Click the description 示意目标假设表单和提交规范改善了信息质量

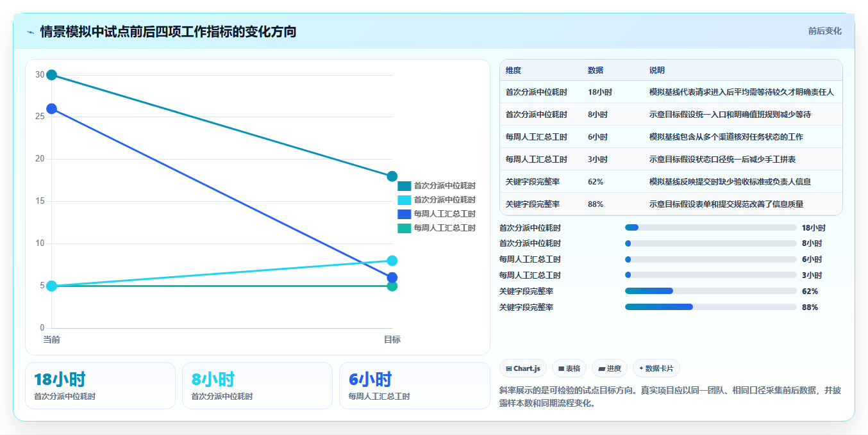pyautogui.click(x=726, y=204)
